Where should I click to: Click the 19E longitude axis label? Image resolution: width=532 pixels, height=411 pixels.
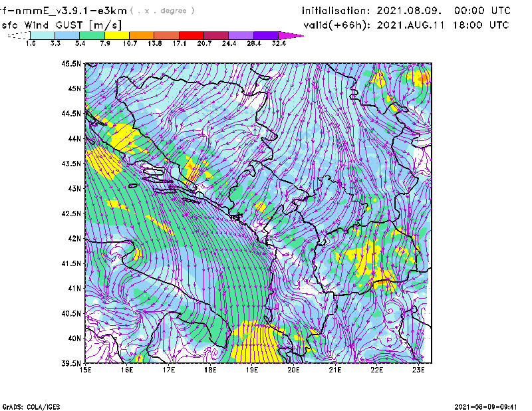point(251,370)
